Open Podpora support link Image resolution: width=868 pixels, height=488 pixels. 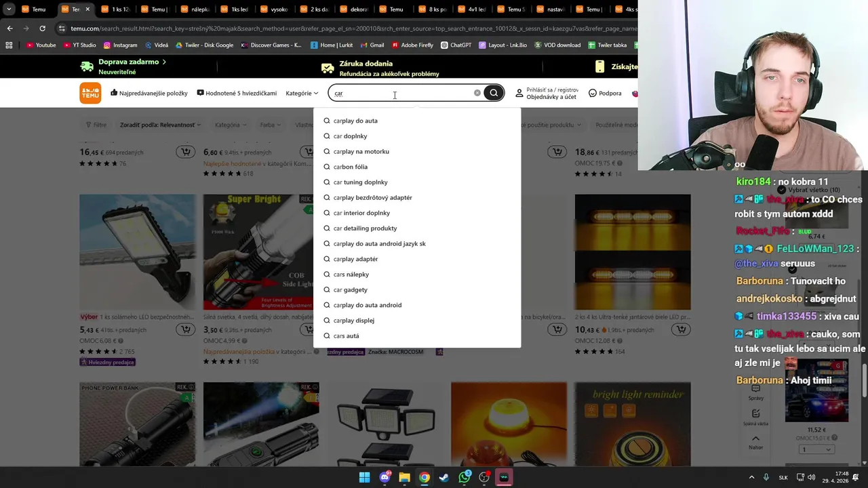tap(605, 93)
